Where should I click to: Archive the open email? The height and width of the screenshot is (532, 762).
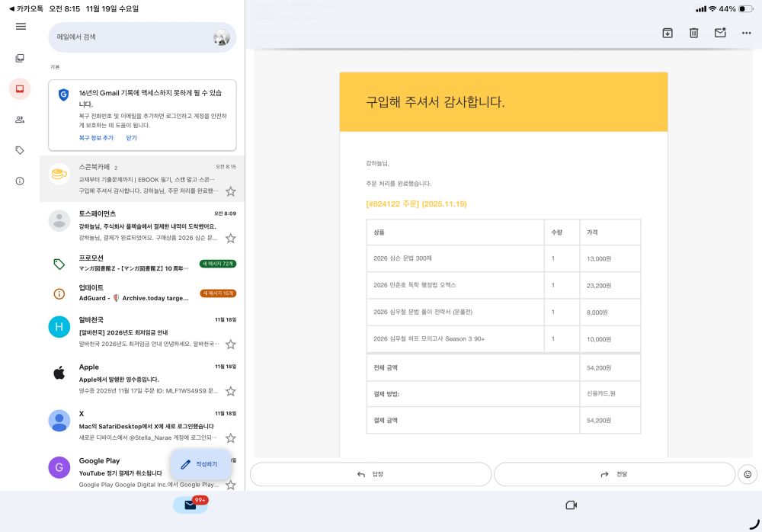pos(668,33)
